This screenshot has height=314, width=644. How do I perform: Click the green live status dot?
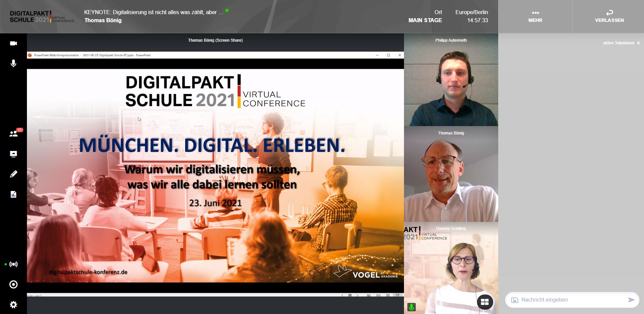(x=227, y=10)
